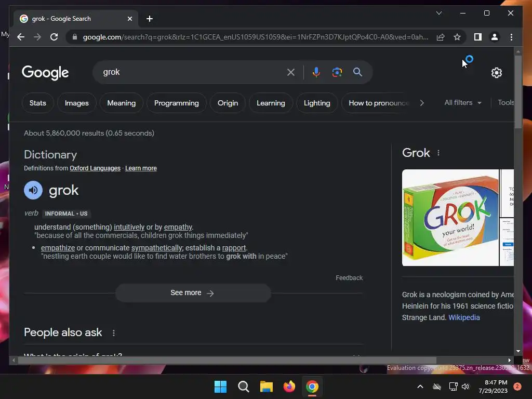Follow the empathize definition link
The width and height of the screenshot is (532, 399).
point(58,248)
